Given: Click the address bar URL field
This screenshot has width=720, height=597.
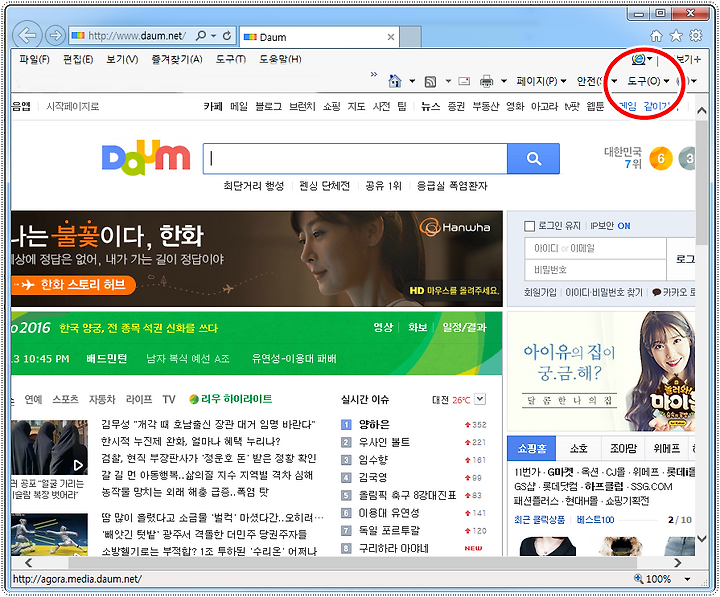Looking at the screenshot, I should (x=136, y=36).
